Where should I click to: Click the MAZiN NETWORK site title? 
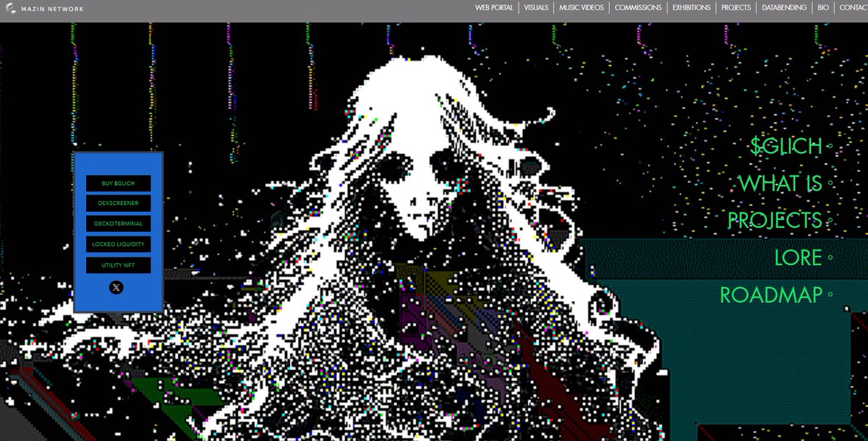pos(52,9)
